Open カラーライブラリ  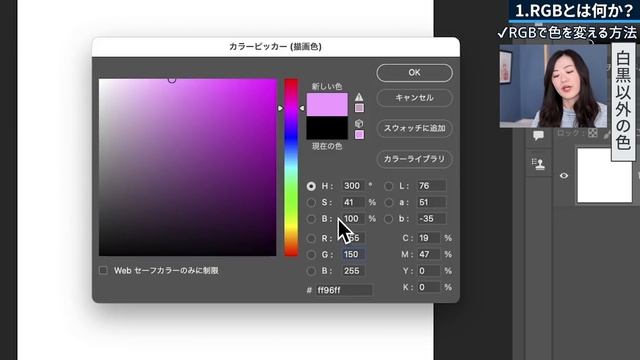click(x=414, y=159)
